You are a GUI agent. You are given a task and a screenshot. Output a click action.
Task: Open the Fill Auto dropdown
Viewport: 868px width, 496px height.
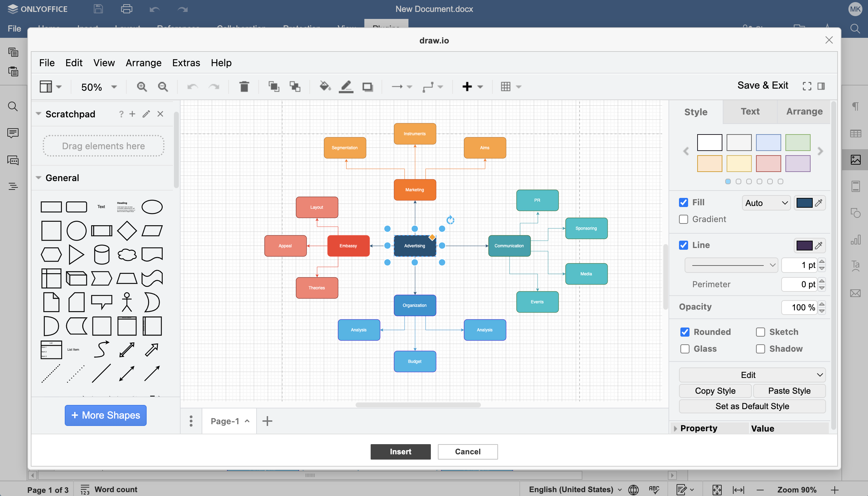coord(766,203)
